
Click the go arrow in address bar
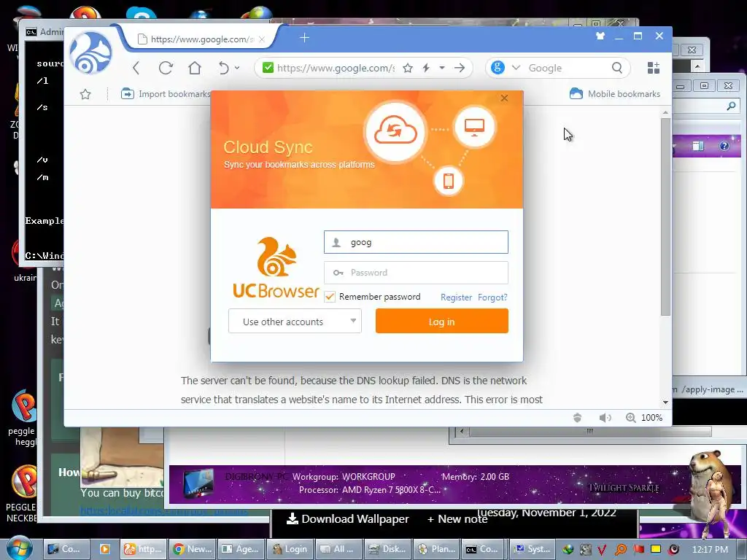click(460, 68)
